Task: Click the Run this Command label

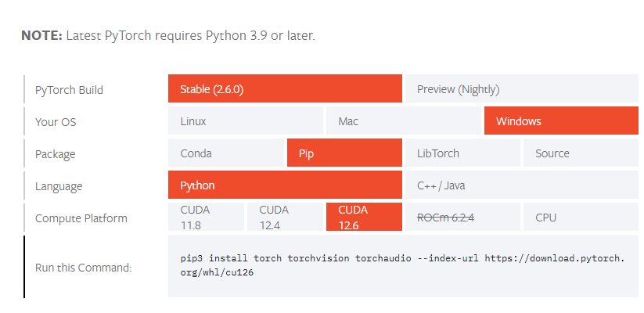Action: pos(84,267)
